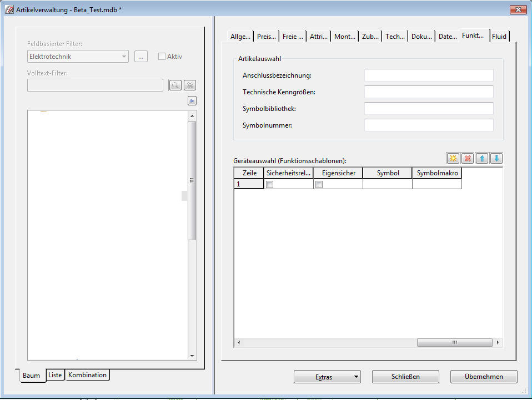This screenshot has height=400, width=532.
Task: Close the Artikelverwaltung window
Action: click(x=518, y=9)
